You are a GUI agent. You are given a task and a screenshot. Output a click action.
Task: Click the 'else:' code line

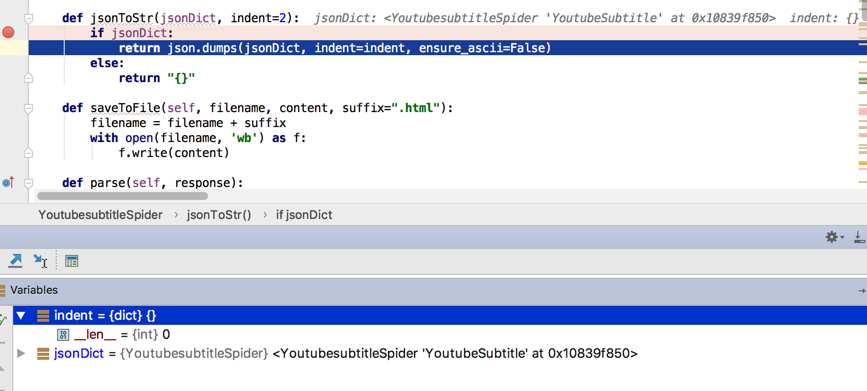[x=107, y=63]
